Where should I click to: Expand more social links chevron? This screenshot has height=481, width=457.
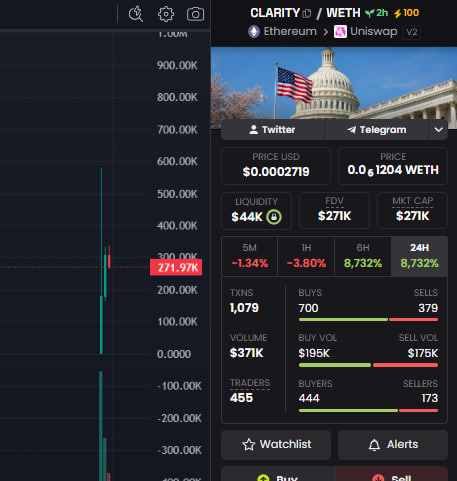pyautogui.click(x=439, y=130)
